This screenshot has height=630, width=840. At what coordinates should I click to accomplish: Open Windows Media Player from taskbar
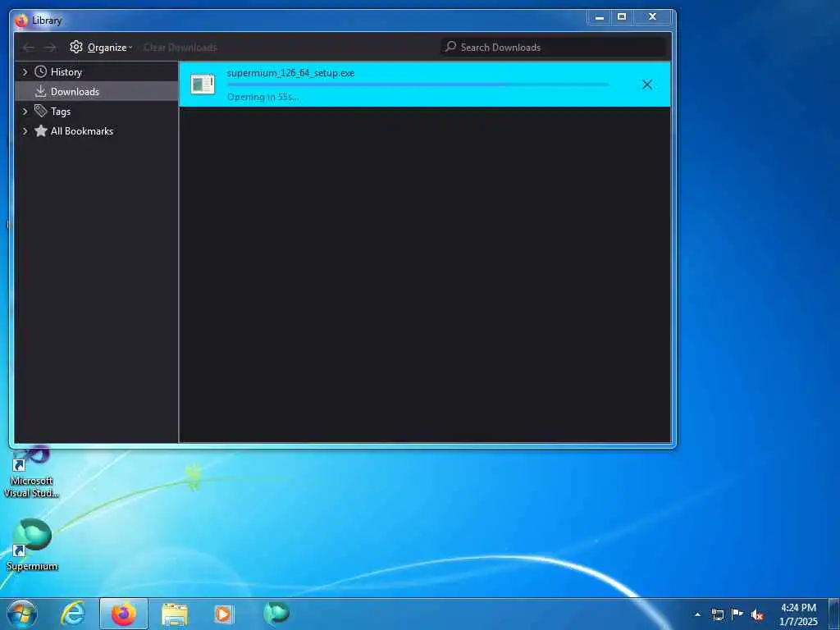coord(224,614)
